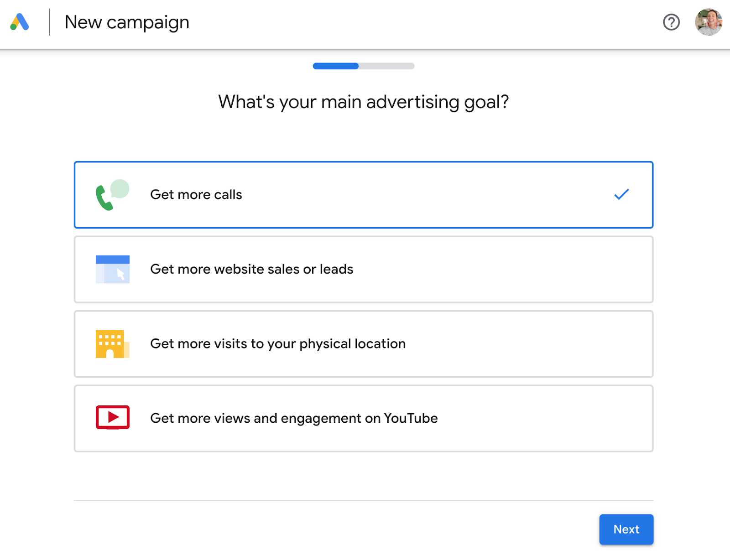This screenshot has width=730, height=560.
Task: Click the 'Get more website sales or leads' text
Action: point(251,270)
